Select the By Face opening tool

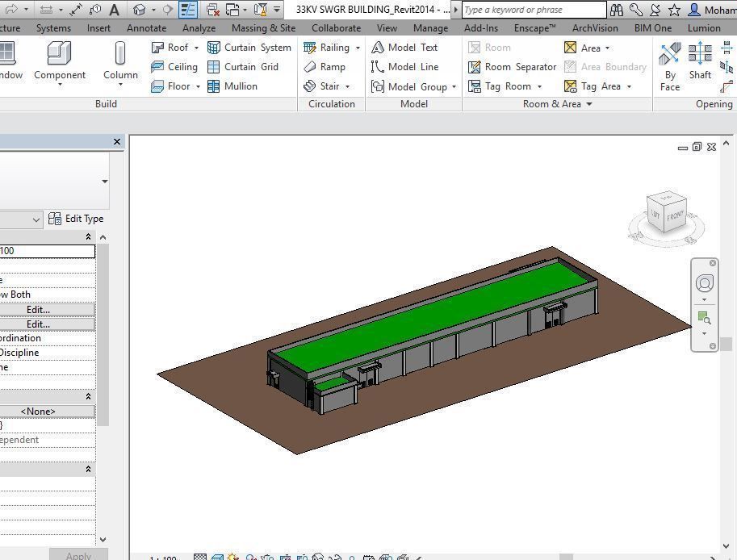click(x=670, y=66)
